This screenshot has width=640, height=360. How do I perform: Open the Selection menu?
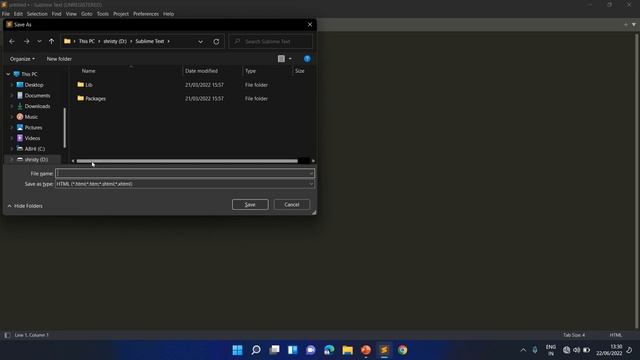pyautogui.click(x=37, y=14)
